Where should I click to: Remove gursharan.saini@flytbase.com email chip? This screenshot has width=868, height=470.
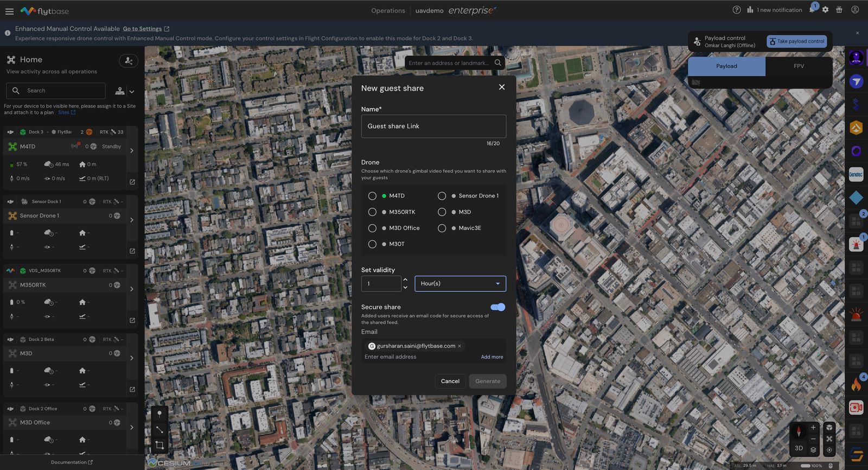[459, 346]
